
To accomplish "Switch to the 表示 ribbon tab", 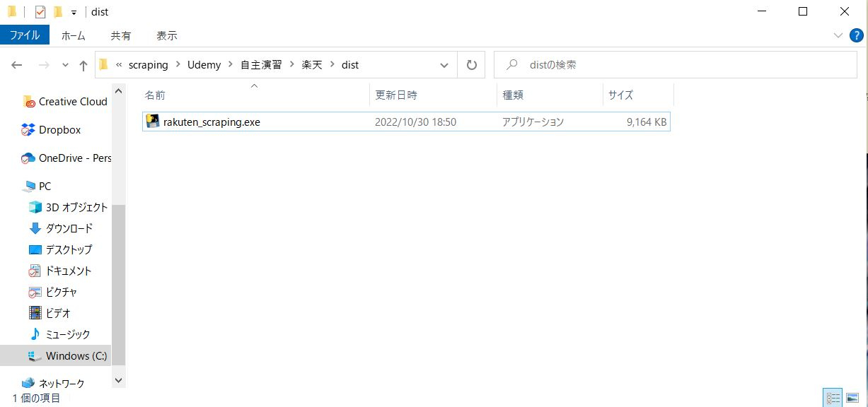I will coord(167,35).
